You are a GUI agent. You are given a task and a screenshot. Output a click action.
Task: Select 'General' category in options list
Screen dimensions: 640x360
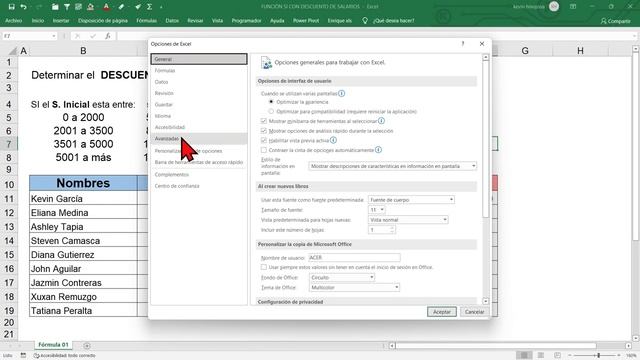click(199, 59)
